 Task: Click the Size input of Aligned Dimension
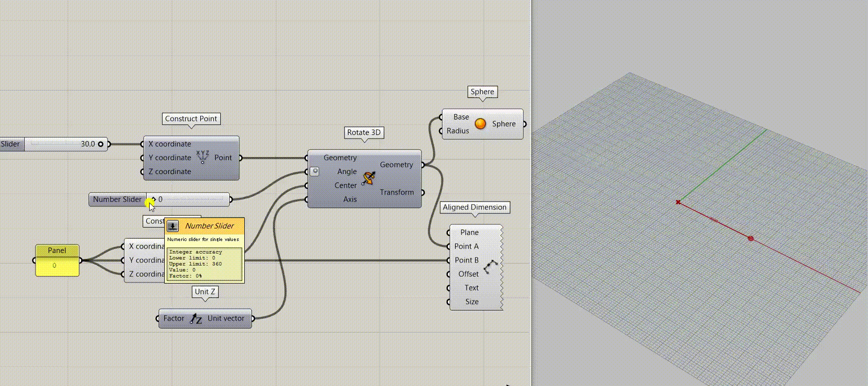tap(472, 302)
